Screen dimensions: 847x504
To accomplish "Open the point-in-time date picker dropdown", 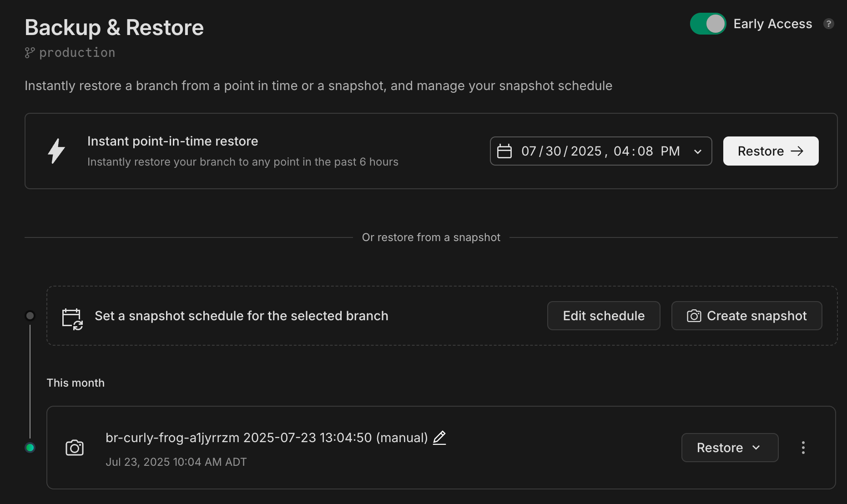I will [698, 151].
